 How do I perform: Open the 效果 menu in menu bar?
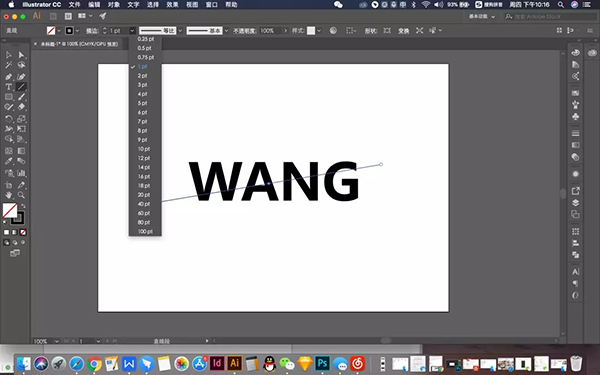[x=173, y=5]
